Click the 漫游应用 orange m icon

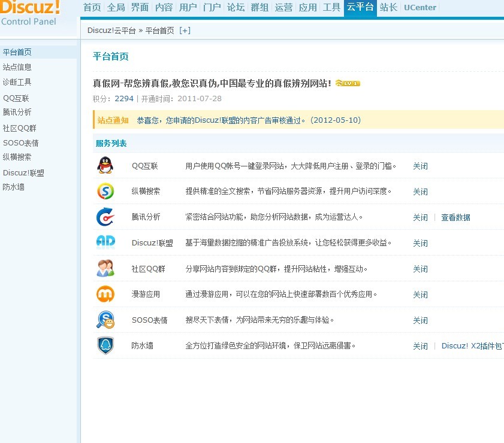click(x=105, y=294)
